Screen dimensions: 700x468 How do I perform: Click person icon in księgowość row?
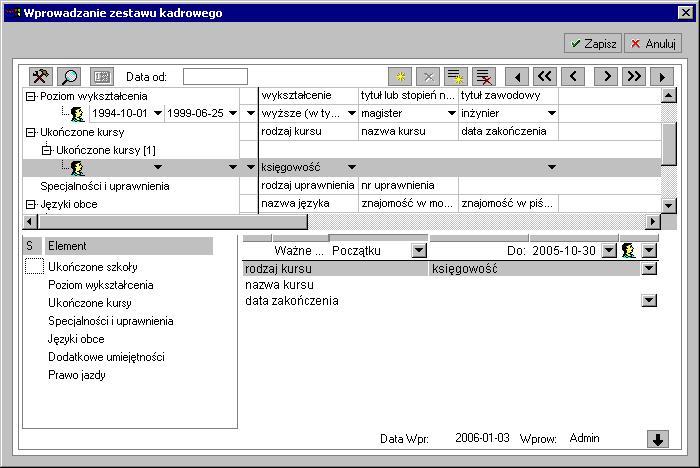coord(78,168)
